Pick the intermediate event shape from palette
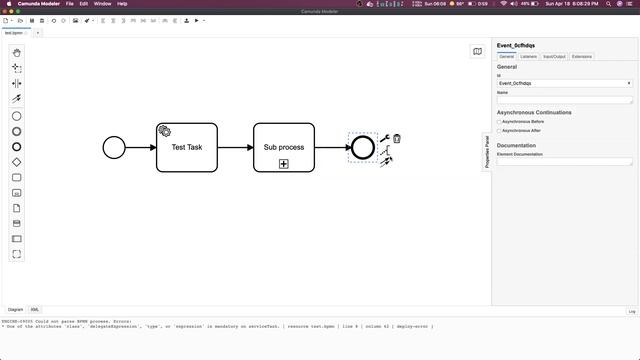 coord(16,131)
